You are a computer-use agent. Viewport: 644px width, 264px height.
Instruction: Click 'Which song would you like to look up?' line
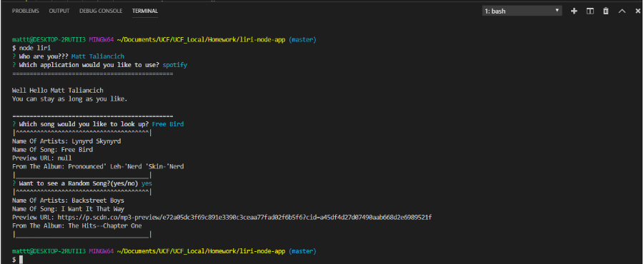pos(98,124)
